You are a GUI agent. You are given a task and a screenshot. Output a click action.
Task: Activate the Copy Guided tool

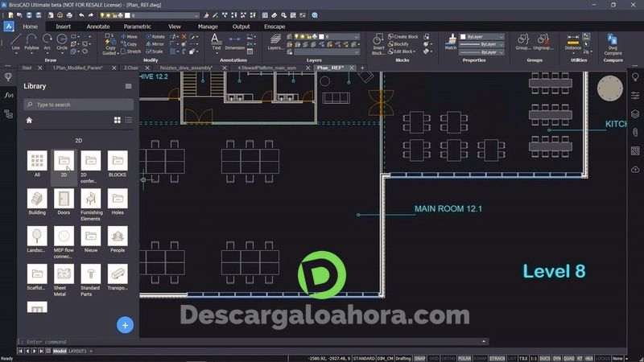tap(109, 44)
